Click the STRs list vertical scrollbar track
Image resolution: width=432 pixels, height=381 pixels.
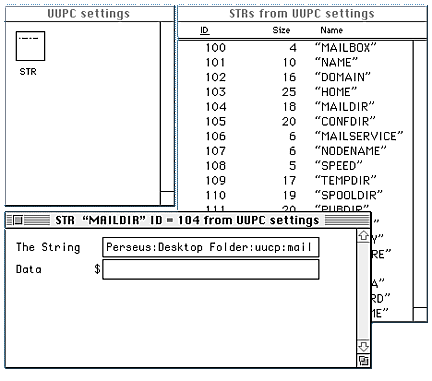[420, 173]
